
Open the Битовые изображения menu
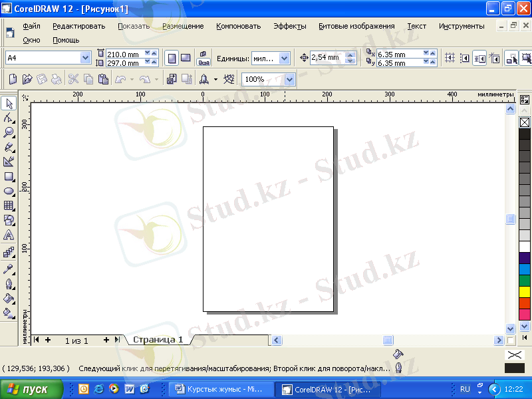point(356,26)
